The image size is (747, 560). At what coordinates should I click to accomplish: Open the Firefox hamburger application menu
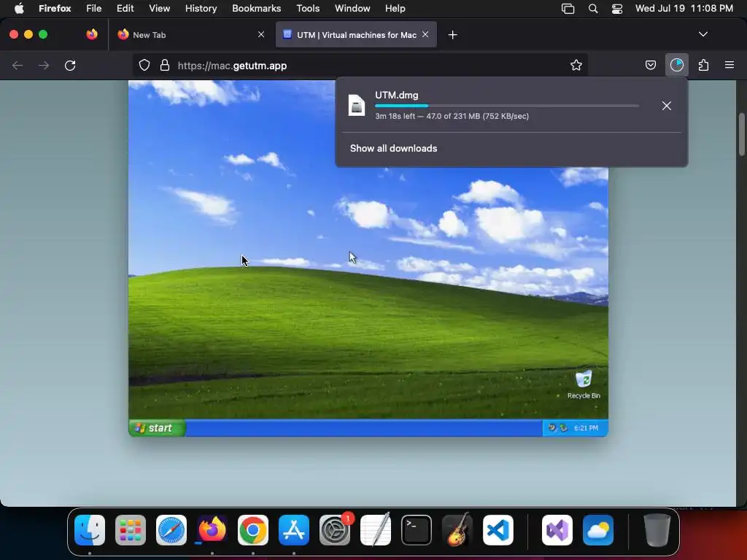729,65
